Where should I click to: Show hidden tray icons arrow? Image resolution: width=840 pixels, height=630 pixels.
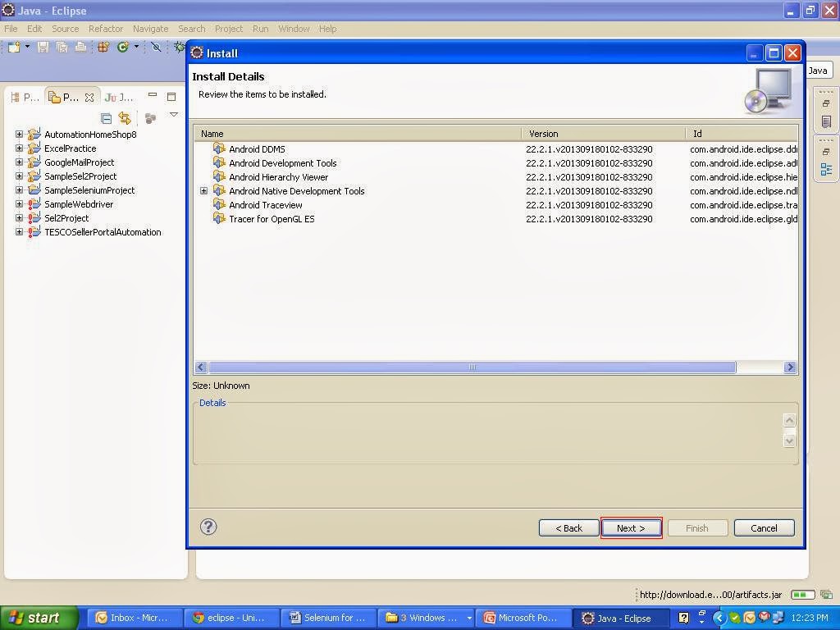(719, 619)
